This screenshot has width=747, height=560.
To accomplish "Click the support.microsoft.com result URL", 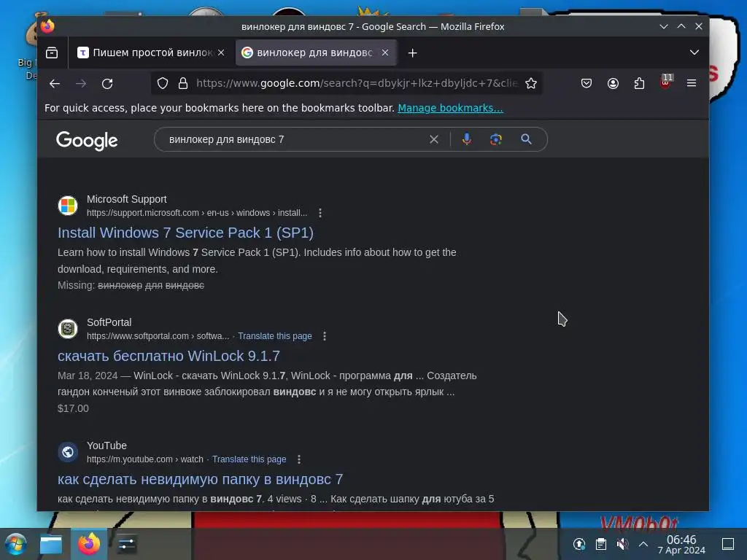I will pos(197,213).
